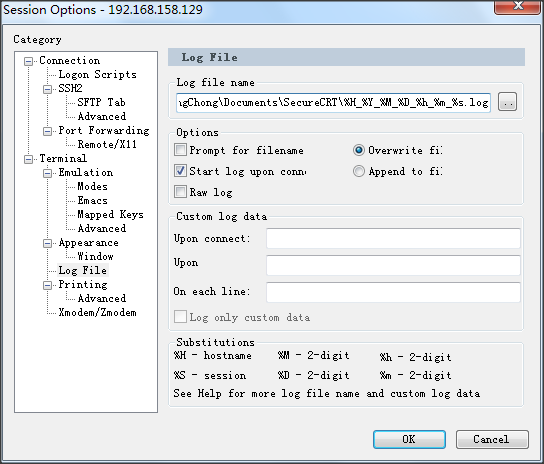
Task: Click the On each line field
Action: (393, 292)
